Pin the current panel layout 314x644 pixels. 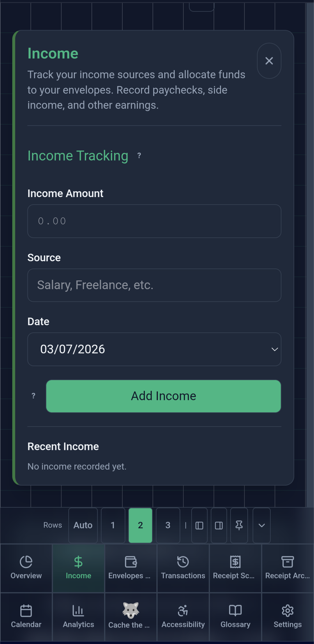(239, 525)
